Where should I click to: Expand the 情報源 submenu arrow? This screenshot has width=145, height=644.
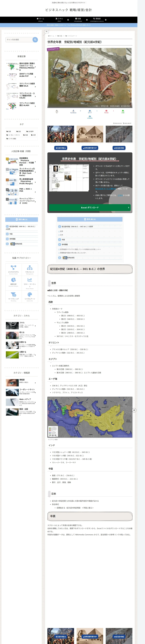(106, 20)
